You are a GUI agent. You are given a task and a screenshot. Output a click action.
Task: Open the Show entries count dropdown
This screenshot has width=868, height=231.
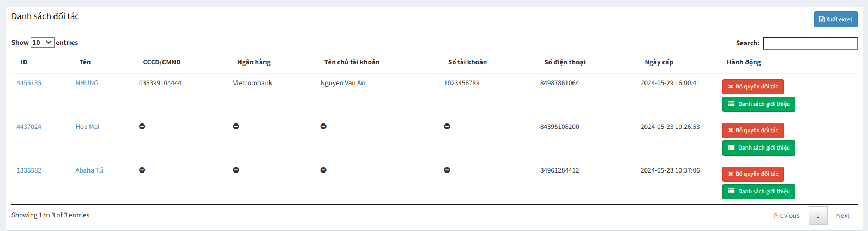tap(42, 43)
